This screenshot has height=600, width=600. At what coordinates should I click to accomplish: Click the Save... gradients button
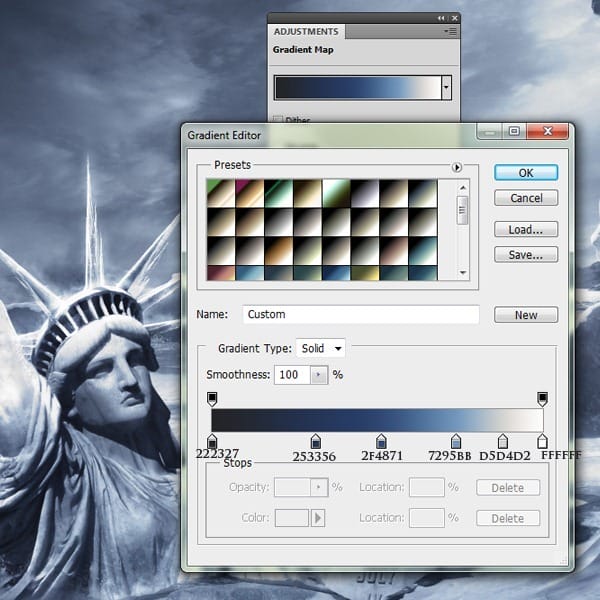(x=526, y=254)
